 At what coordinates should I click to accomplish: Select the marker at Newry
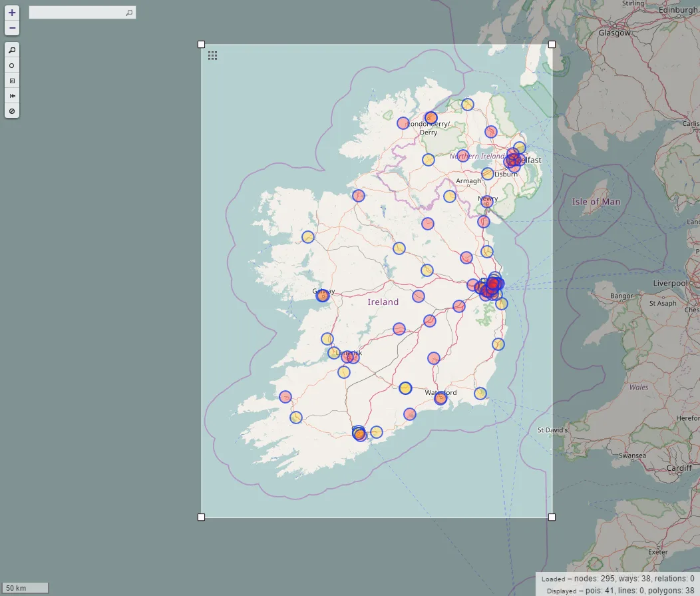487,202
